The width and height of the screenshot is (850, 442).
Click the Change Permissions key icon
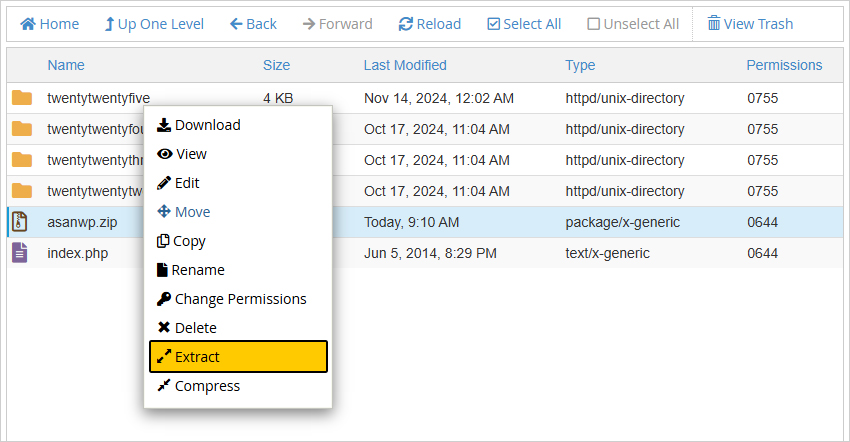164,299
